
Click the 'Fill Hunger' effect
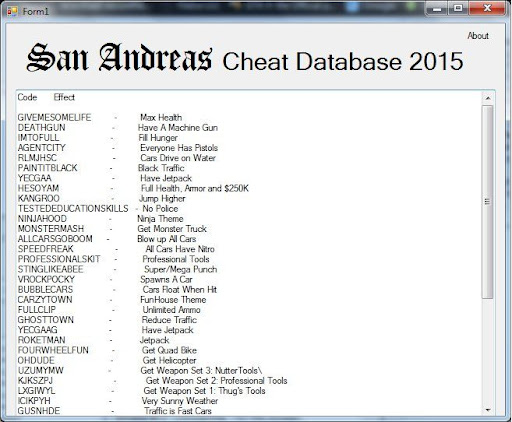point(158,138)
